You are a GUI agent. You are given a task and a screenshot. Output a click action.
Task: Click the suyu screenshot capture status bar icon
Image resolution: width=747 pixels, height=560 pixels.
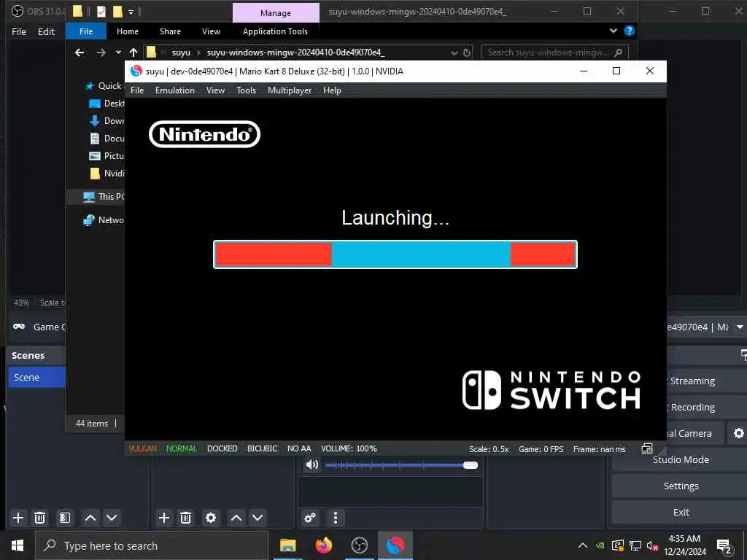647,448
